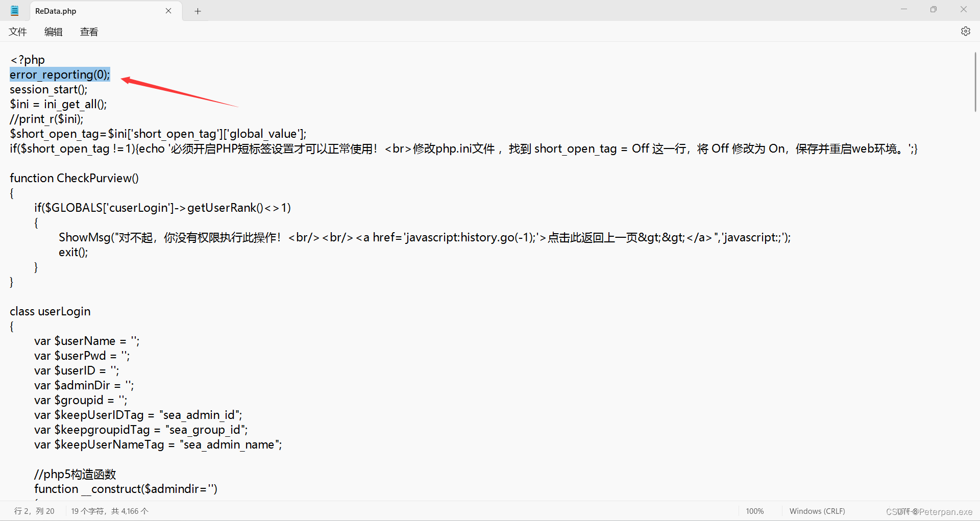Open the 查看 menu
Viewport: 980px width, 521px height.
[x=89, y=32]
